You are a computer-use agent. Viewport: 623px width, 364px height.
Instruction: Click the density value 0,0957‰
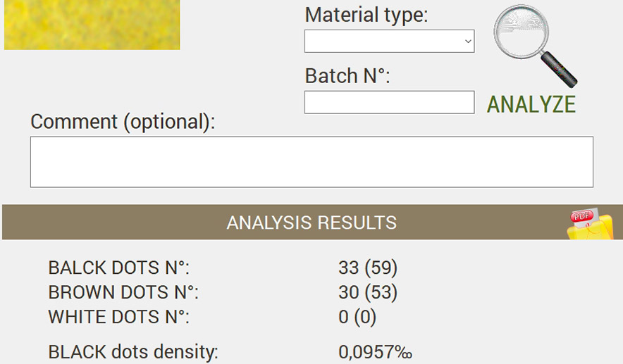pos(375,352)
